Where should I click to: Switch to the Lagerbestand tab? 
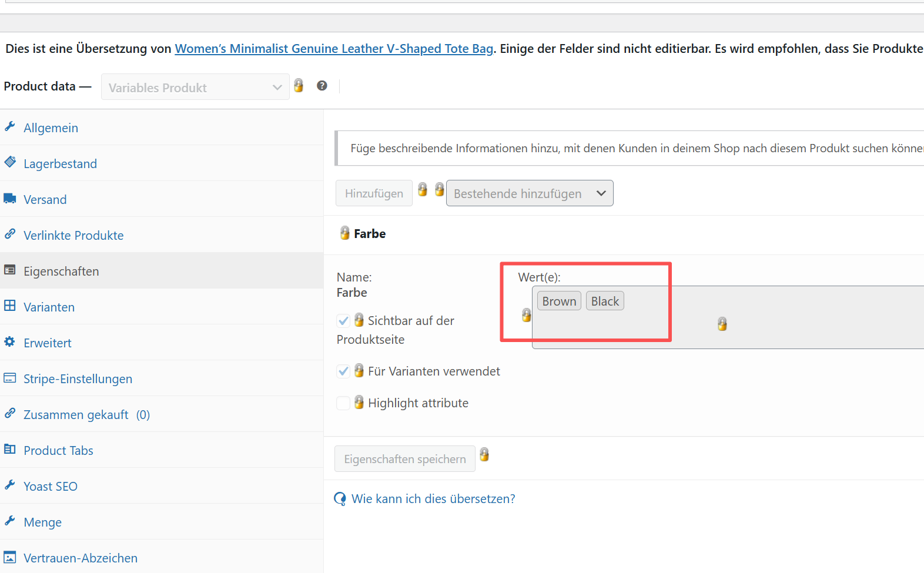[60, 164]
